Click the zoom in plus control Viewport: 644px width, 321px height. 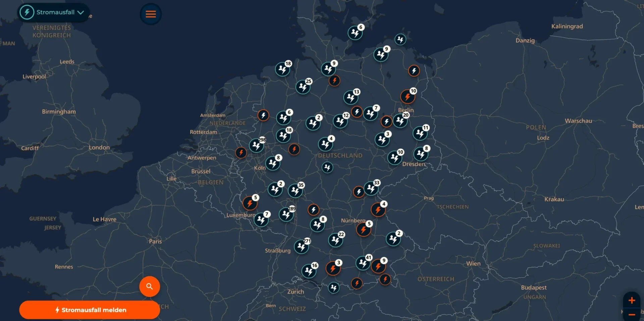[632, 300]
